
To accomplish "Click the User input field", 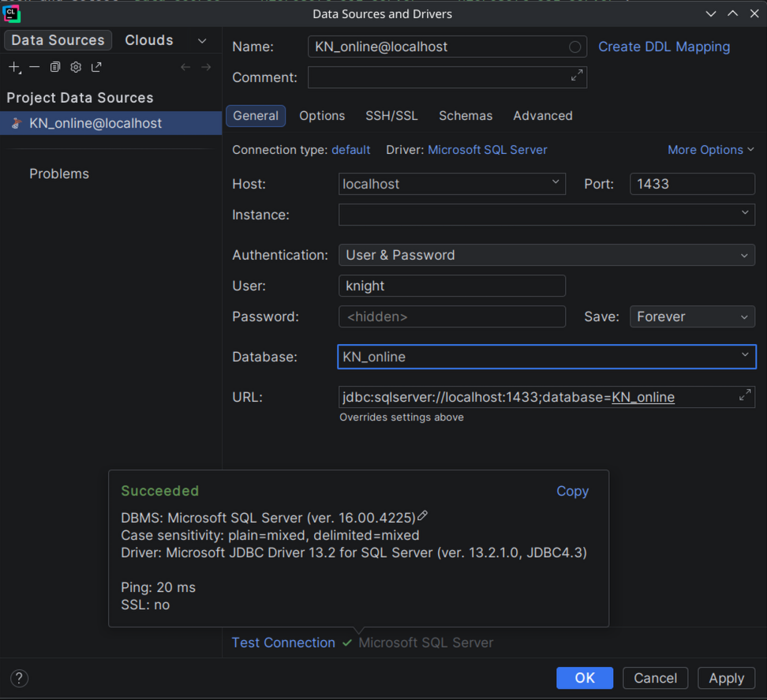I will click(451, 286).
